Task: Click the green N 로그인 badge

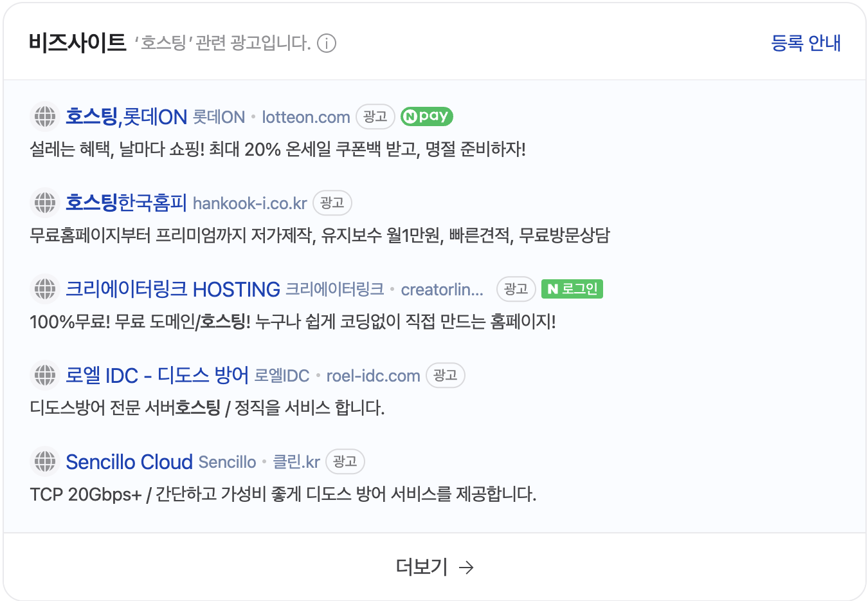Action: coord(572,289)
